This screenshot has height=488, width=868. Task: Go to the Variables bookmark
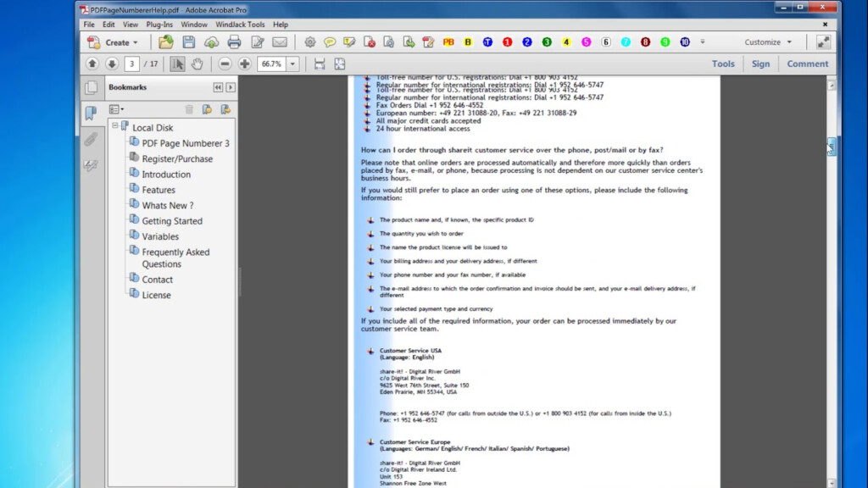tap(160, 236)
